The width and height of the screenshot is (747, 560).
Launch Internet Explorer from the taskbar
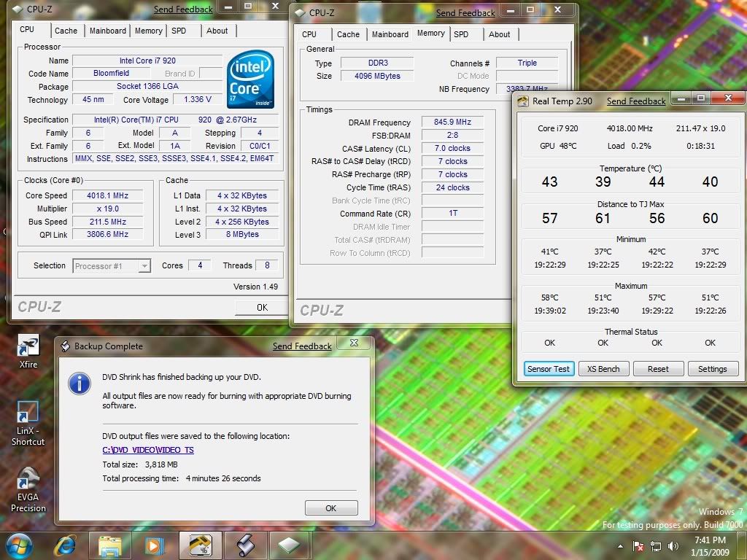coord(65,545)
